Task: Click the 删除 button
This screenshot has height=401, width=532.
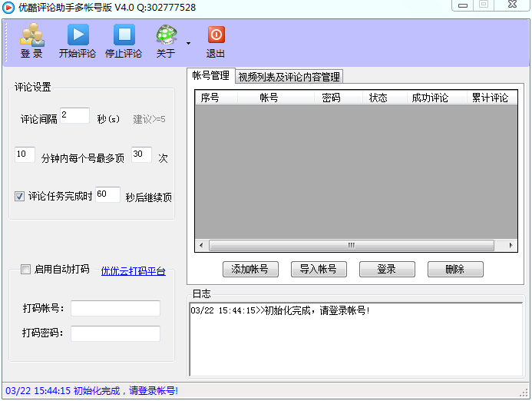Action: click(x=455, y=270)
